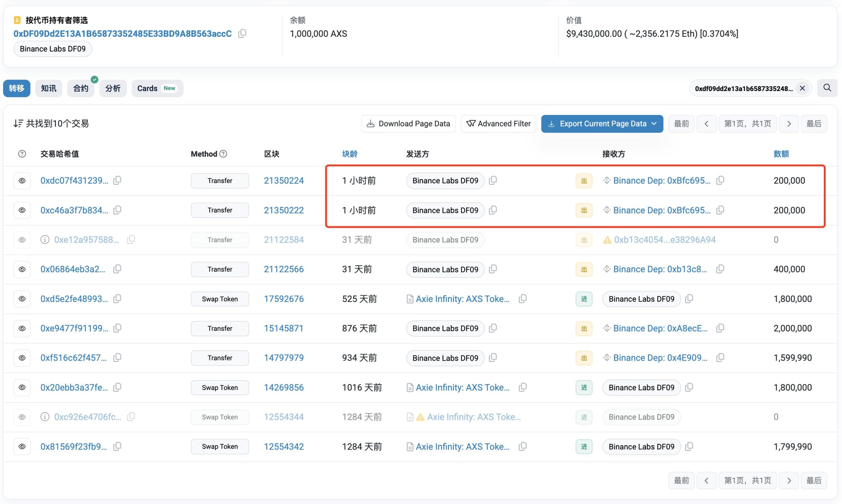842x504 pixels.
Task: Open the Cards New tab
Action: coord(157,88)
